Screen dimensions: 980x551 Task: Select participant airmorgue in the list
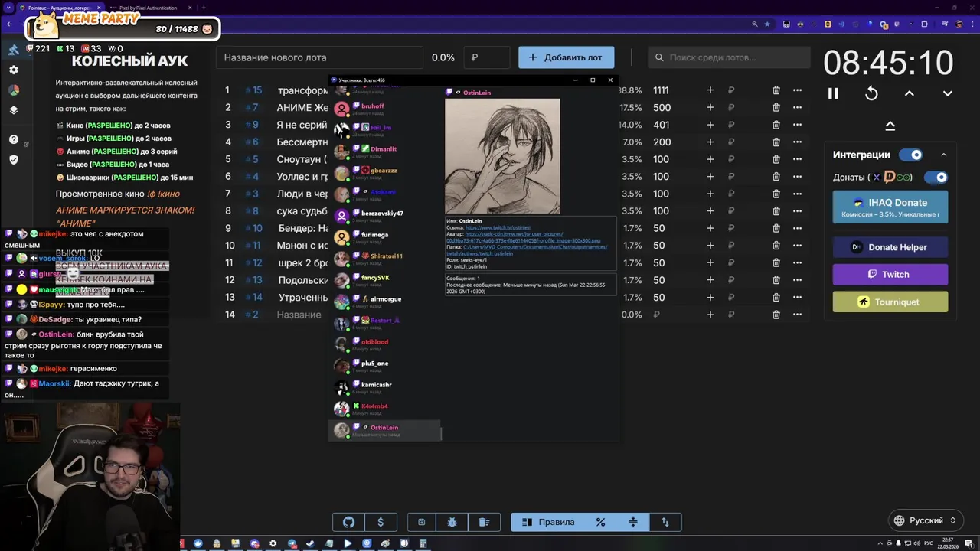click(x=385, y=302)
